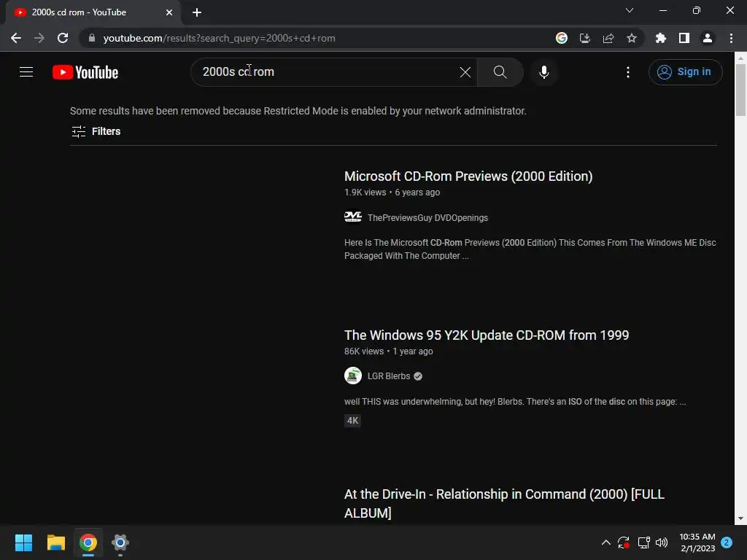Open the Filters panel
The height and width of the screenshot is (560, 747).
pos(96,131)
